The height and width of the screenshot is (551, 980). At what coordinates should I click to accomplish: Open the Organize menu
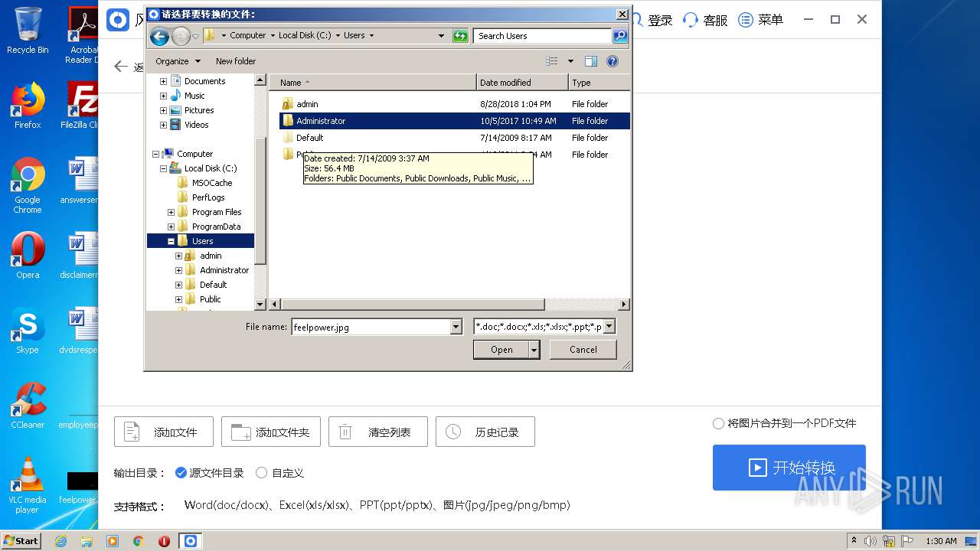(178, 61)
